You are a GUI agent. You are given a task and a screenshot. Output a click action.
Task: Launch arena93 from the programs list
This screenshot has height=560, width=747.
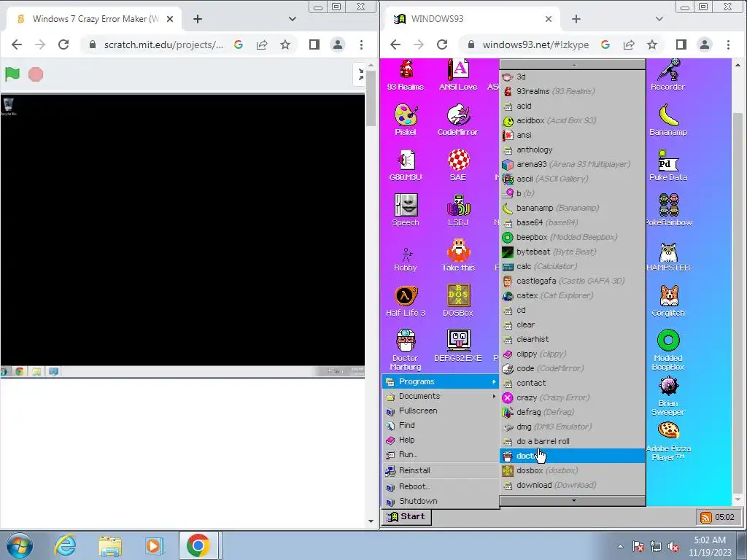tap(573, 164)
